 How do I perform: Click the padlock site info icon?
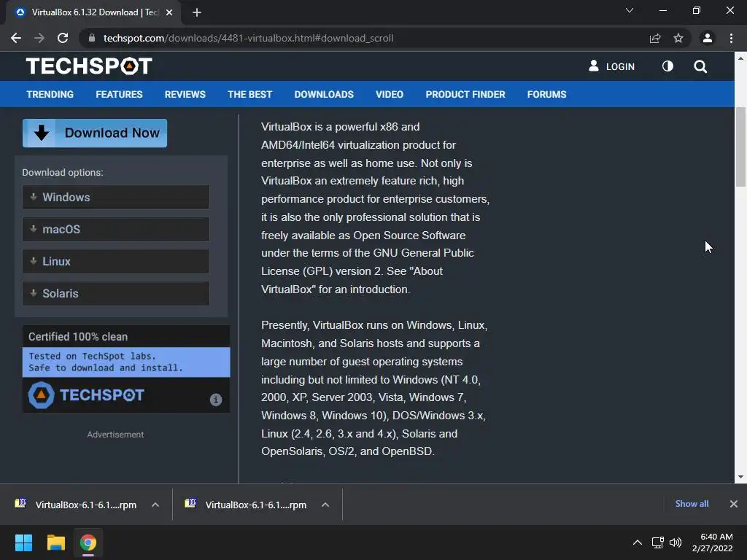pyautogui.click(x=92, y=38)
